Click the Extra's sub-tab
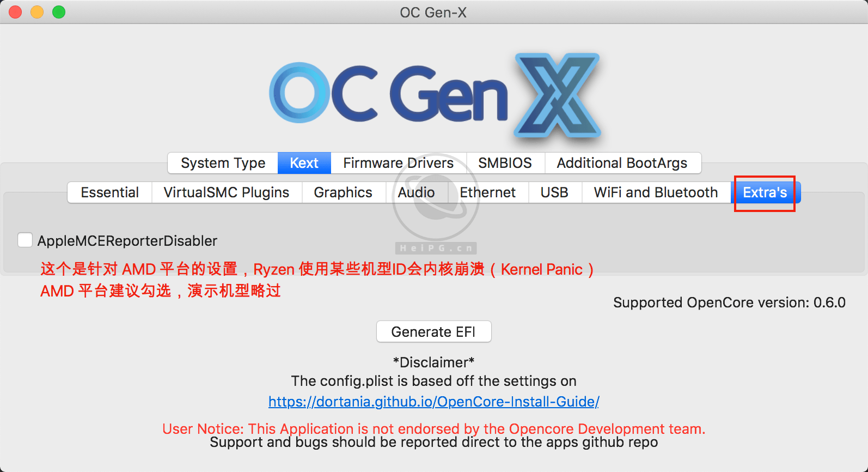Viewport: 868px width, 472px height. point(765,192)
